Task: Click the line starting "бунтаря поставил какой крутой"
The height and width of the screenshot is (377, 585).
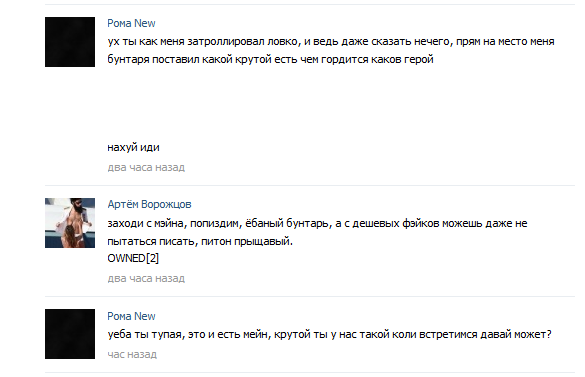Action: 270,59
